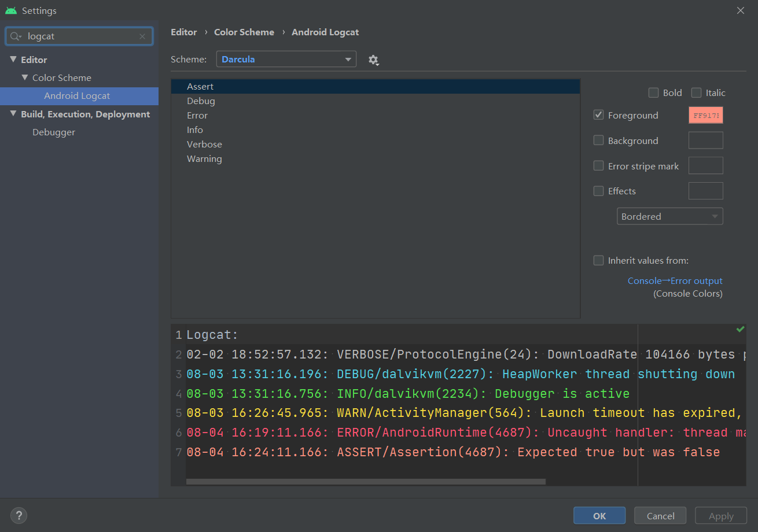Click the Apply button
The width and height of the screenshot is (758, 532).
721,516
